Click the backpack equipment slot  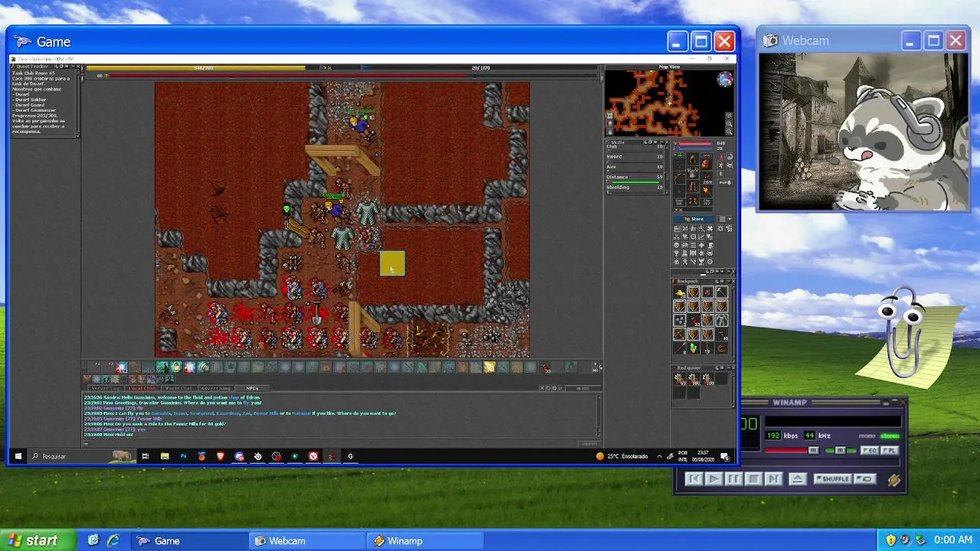706,164
